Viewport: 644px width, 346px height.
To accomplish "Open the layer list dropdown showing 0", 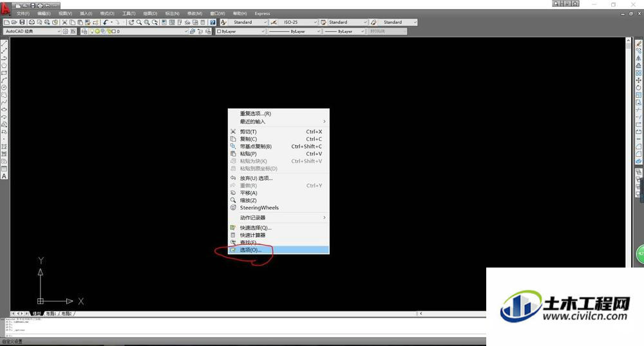I will tap(138, 31).
